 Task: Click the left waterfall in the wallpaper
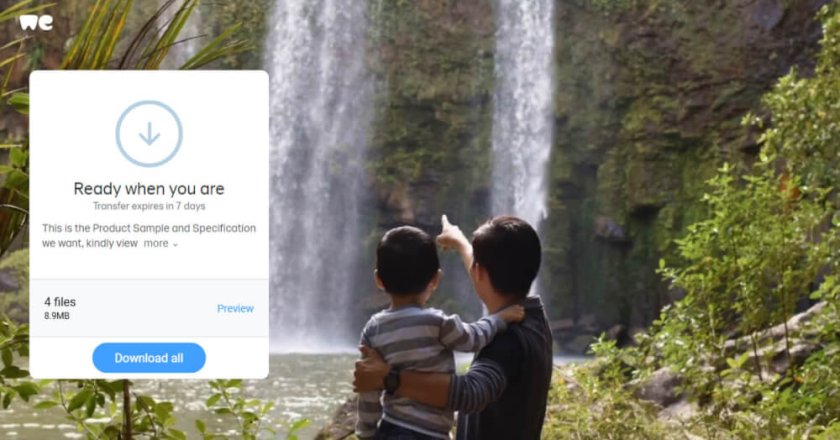tap(319, 171)
